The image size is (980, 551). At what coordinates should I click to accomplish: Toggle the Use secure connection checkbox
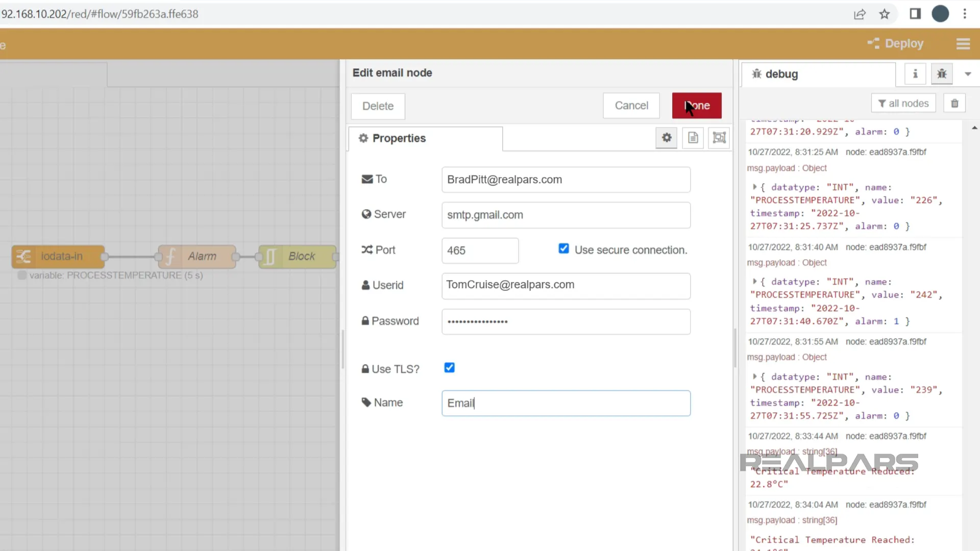coord(562,249)
